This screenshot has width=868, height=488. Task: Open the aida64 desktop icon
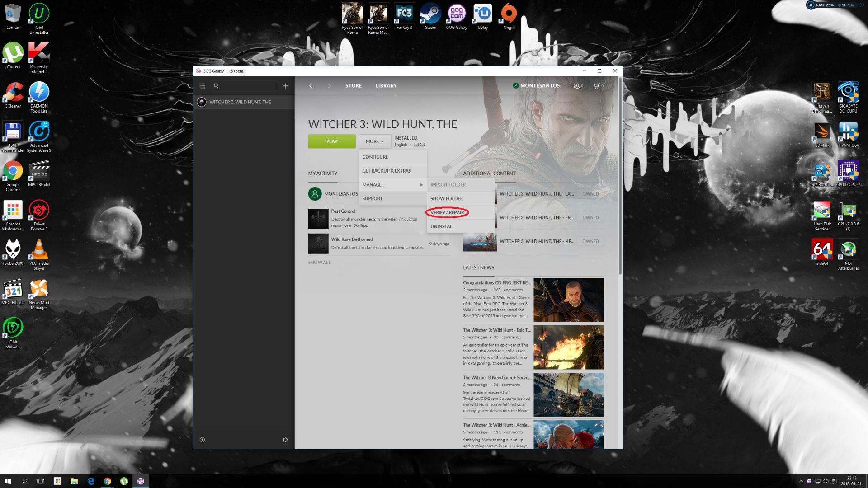pos(822,252)
